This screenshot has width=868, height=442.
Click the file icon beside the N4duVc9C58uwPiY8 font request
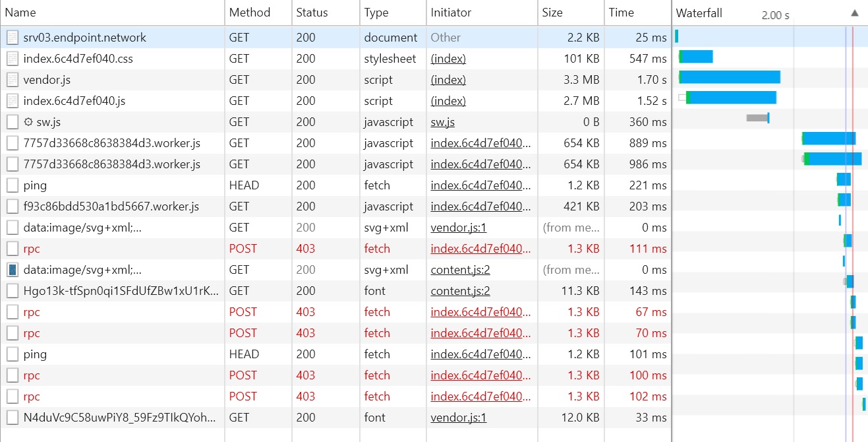tap(12, 418)
